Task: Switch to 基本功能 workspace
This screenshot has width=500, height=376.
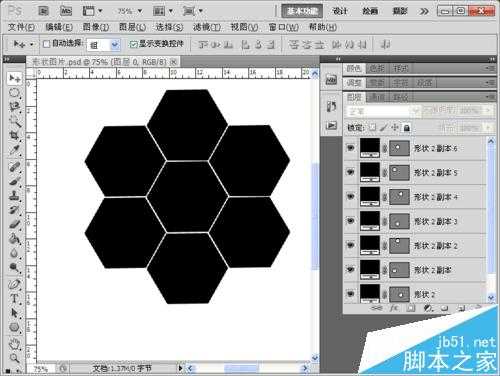Action: point(302,11)
